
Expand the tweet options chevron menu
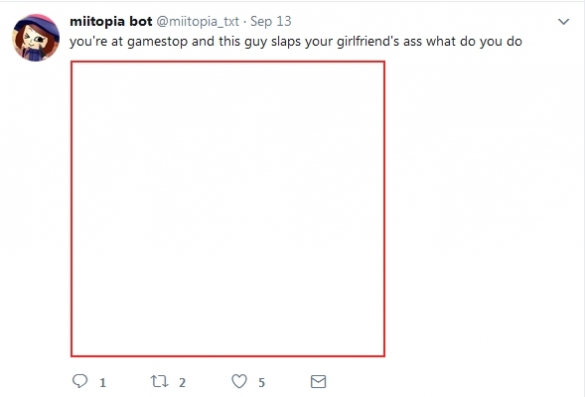(x=563, y=22)
